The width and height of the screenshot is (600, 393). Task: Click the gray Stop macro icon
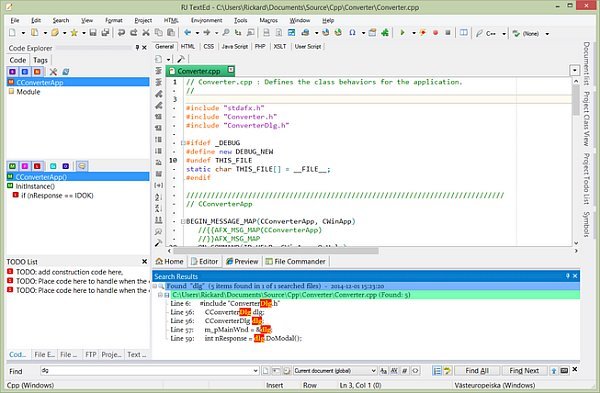click(448, 33)
